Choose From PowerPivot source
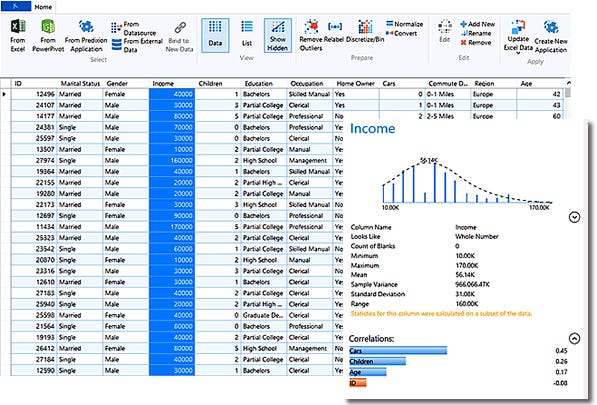 click(48, 36)
